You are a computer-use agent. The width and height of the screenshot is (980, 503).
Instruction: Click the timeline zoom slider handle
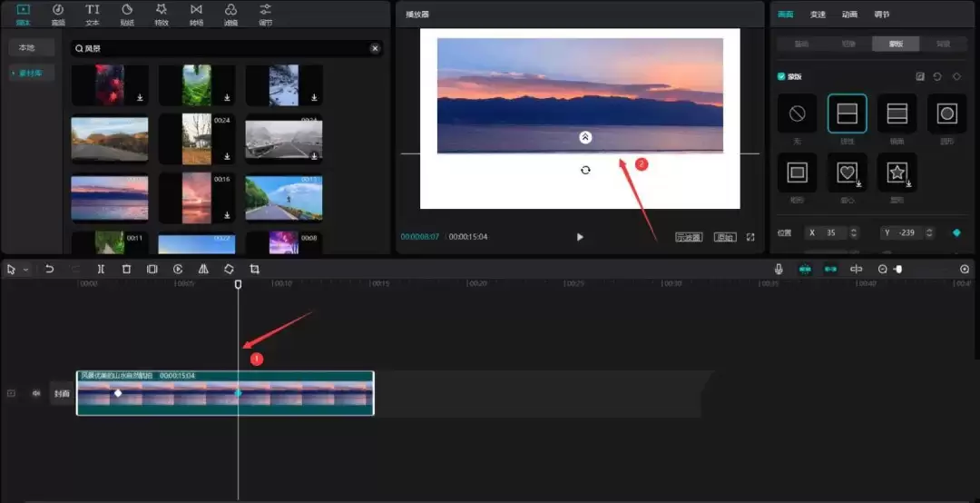click(898, 270)
